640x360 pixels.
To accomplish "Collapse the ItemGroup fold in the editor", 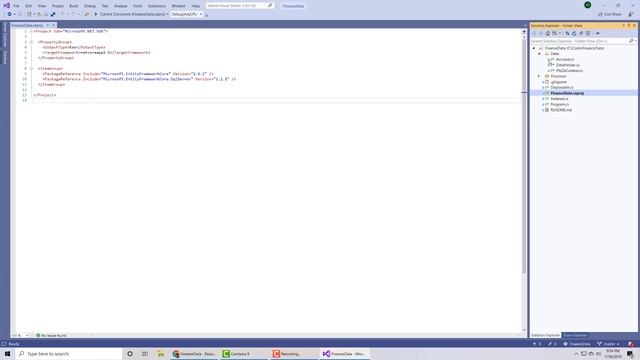I will [31, 69].
